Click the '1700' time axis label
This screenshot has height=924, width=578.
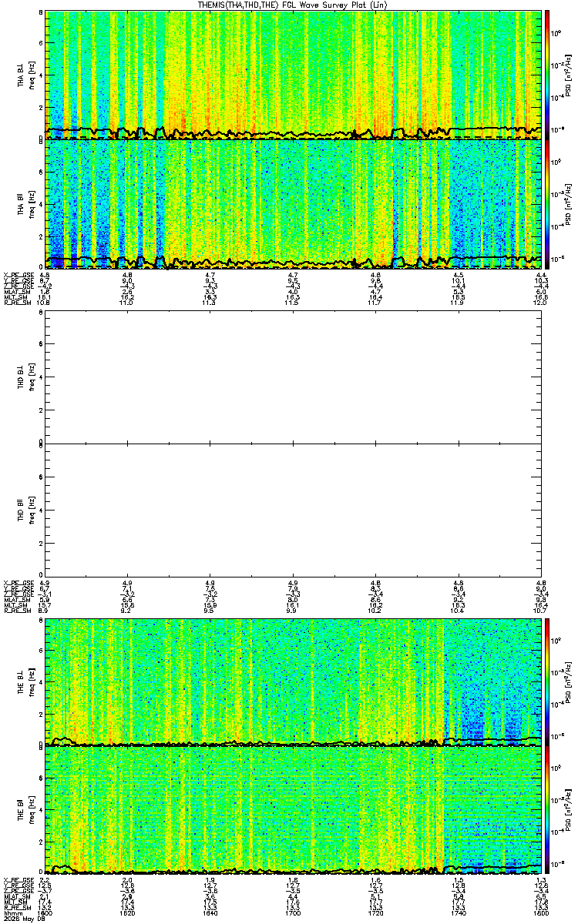[294, 912]
